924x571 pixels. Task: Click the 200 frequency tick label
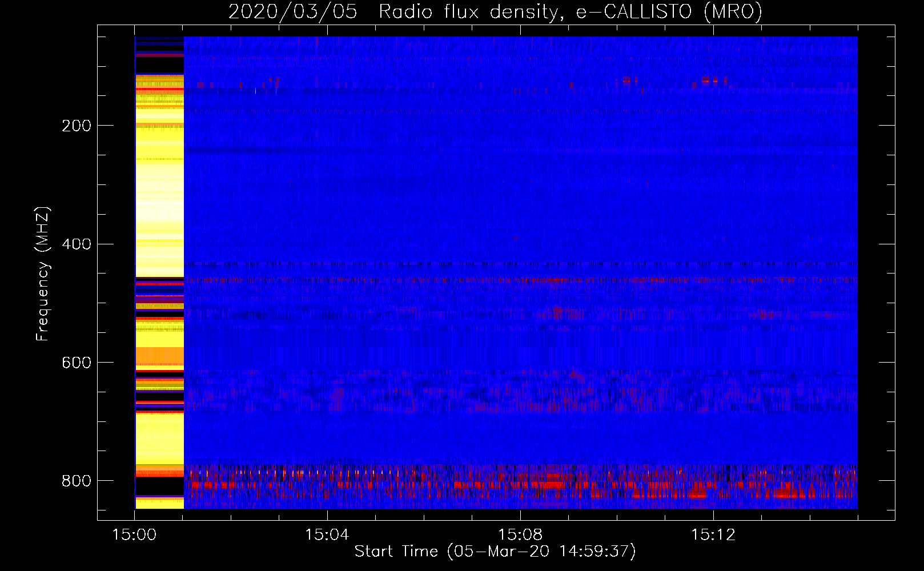click(x=76, y=126)
